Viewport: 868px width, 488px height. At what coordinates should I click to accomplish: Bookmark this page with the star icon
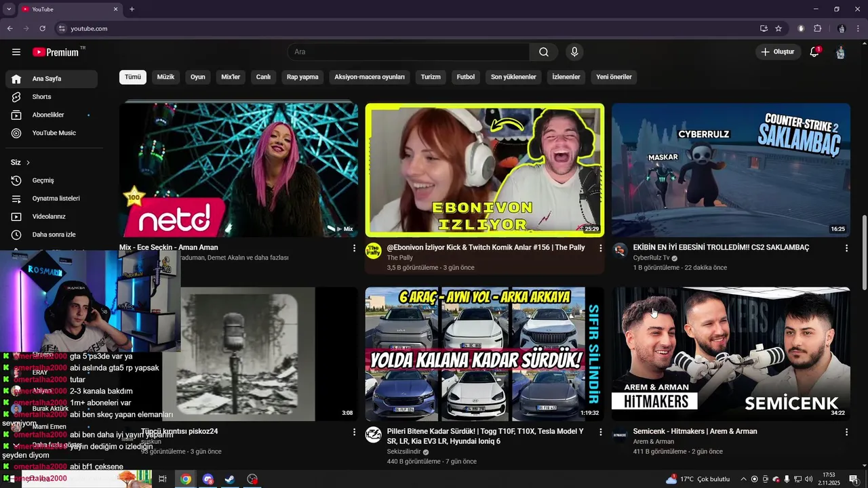click(778, 28)
